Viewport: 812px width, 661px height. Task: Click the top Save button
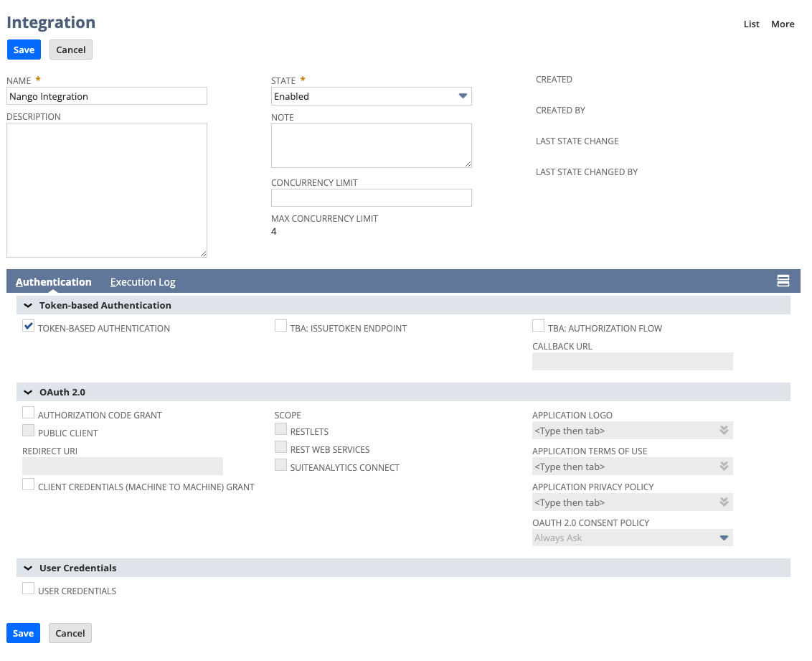[24, 50]
